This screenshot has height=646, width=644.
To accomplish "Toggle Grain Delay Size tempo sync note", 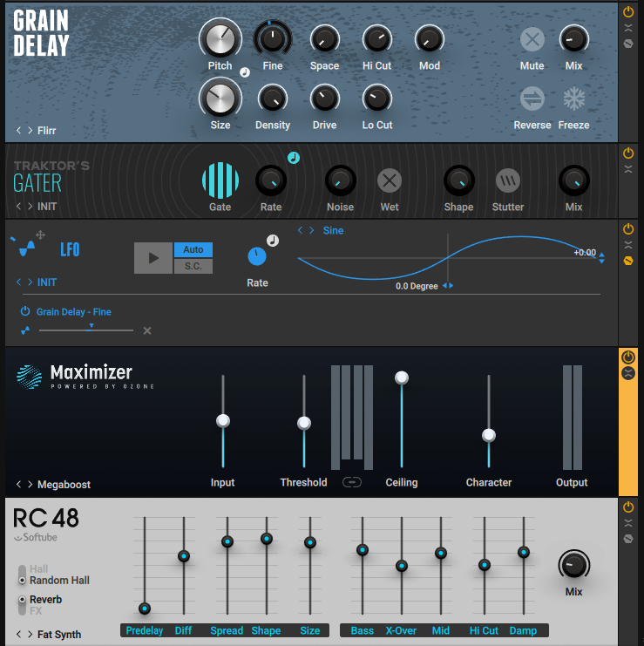I will pos(245,72).
